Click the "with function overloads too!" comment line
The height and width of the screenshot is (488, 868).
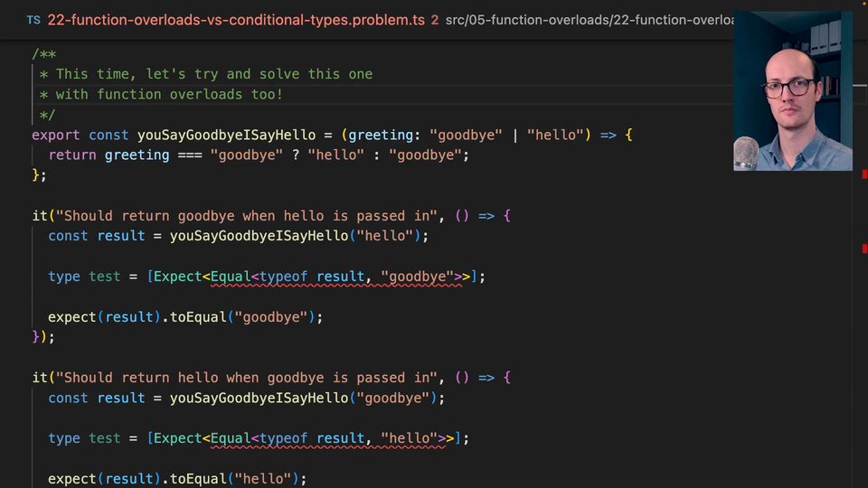[169, 94]
